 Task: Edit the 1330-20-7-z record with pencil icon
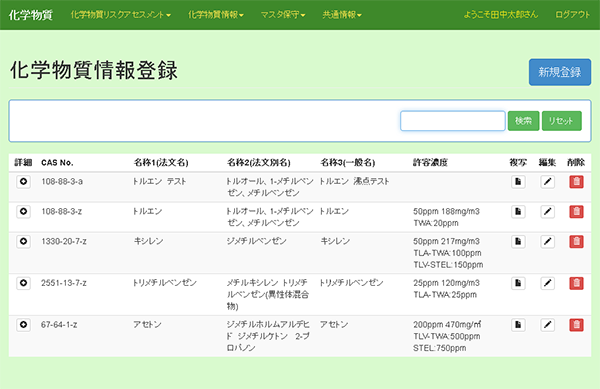(x=548, y=241)
